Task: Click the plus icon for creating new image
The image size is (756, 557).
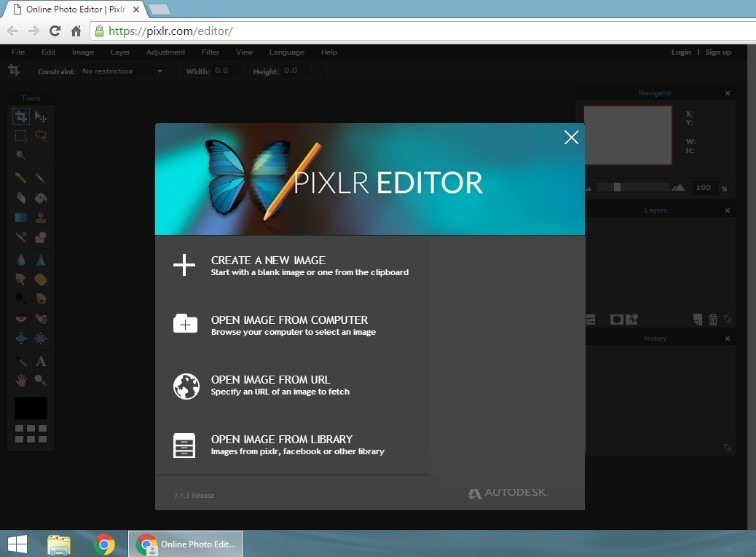Action: tap(184, 265)
